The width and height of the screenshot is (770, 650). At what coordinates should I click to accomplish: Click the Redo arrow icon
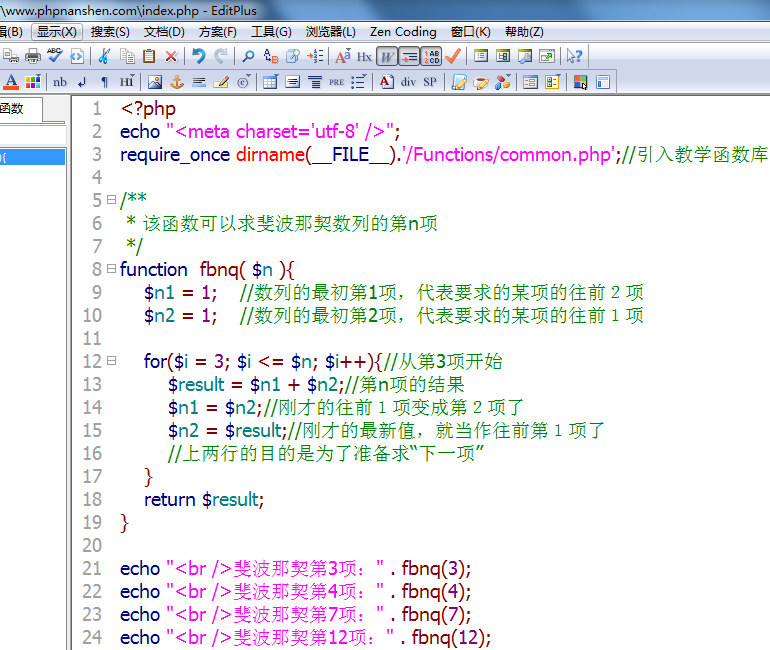[221, 56]
